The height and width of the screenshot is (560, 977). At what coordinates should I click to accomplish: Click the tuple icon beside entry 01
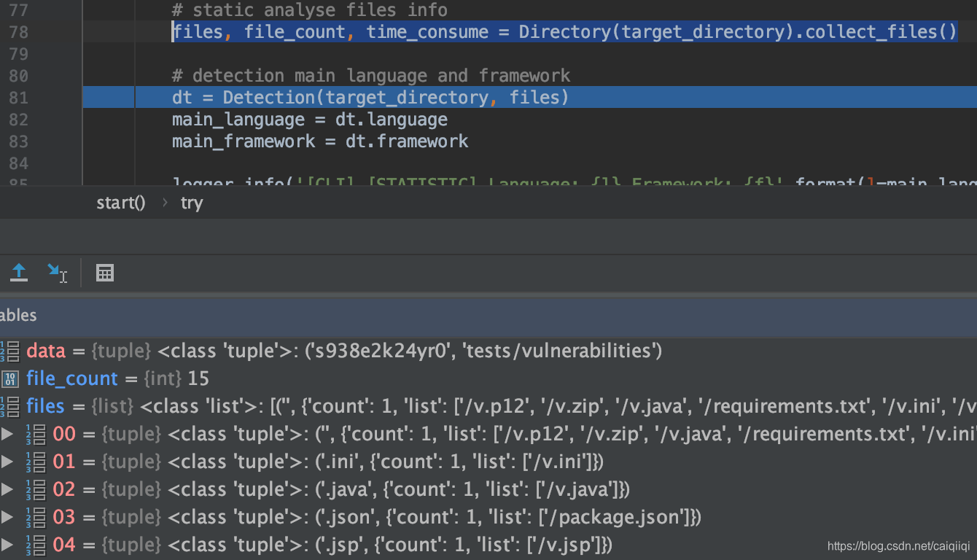[x=36, y=462]
